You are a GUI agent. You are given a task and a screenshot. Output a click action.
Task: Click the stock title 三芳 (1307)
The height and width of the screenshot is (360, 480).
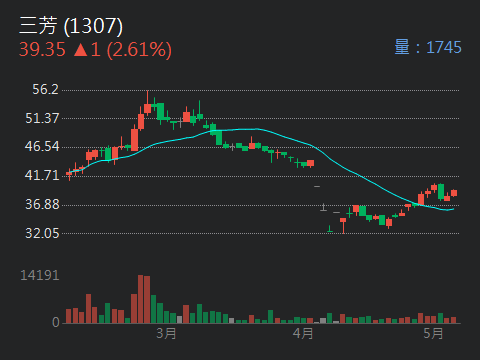[x=71, y=26]
